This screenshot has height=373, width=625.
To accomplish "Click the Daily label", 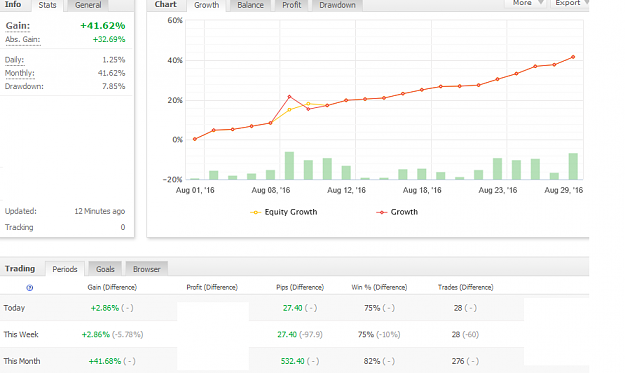I will (x=14, y=60).
